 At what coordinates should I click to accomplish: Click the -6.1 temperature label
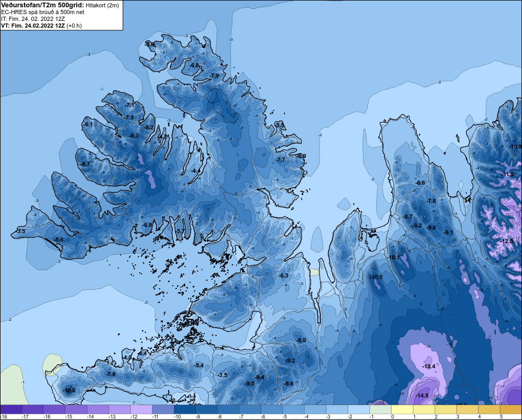(x=88, y=124)
